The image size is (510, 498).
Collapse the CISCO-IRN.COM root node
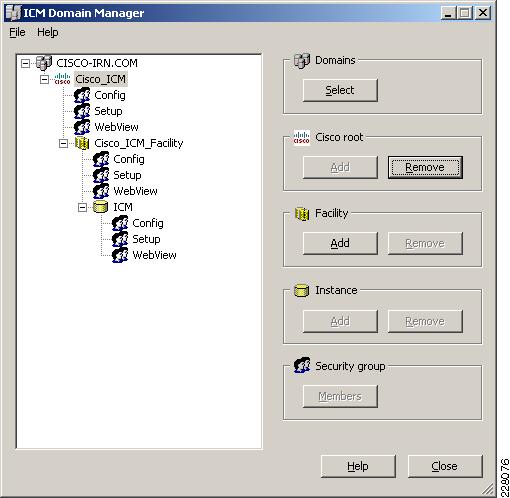(25, 63)
